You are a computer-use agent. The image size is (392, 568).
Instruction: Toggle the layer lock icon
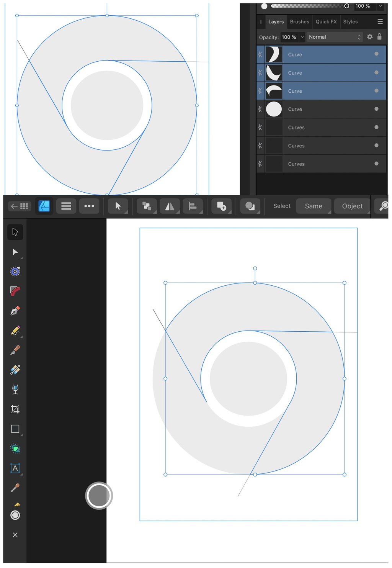click(x=379, y=37)
